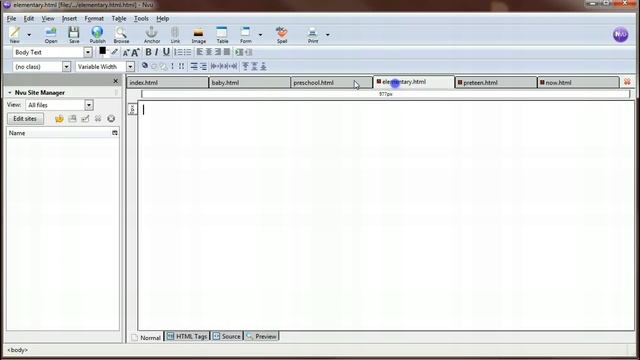Open a file with the Open icon
This screenshot has width=640, height=360.
coord(51,35)
